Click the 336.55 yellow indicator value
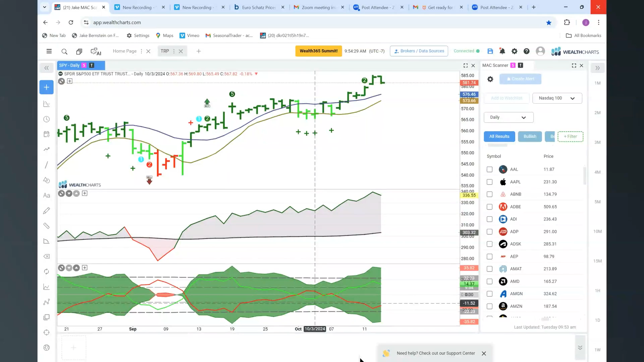This screenshot has width=644, height=362. 469,195
